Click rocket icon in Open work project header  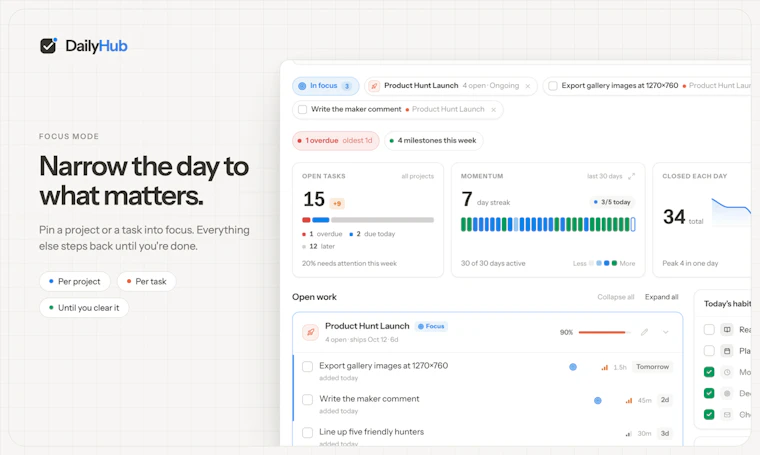(x=310, y=332)
